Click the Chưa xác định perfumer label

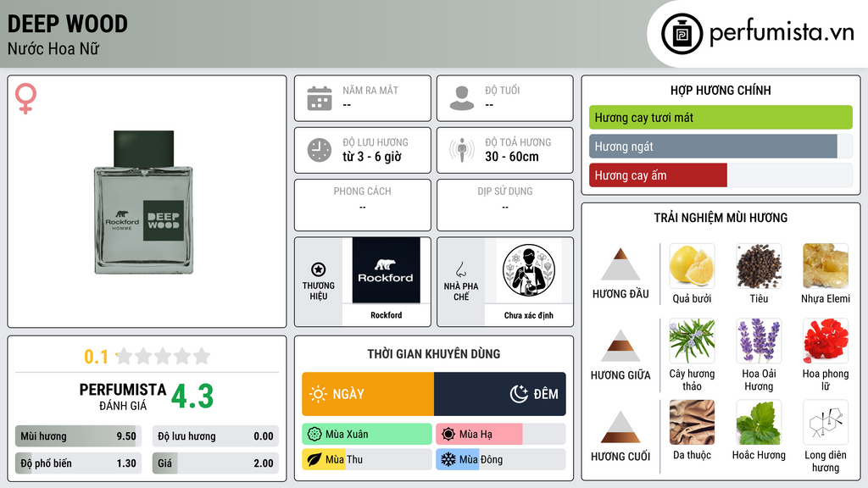(529, 315)
